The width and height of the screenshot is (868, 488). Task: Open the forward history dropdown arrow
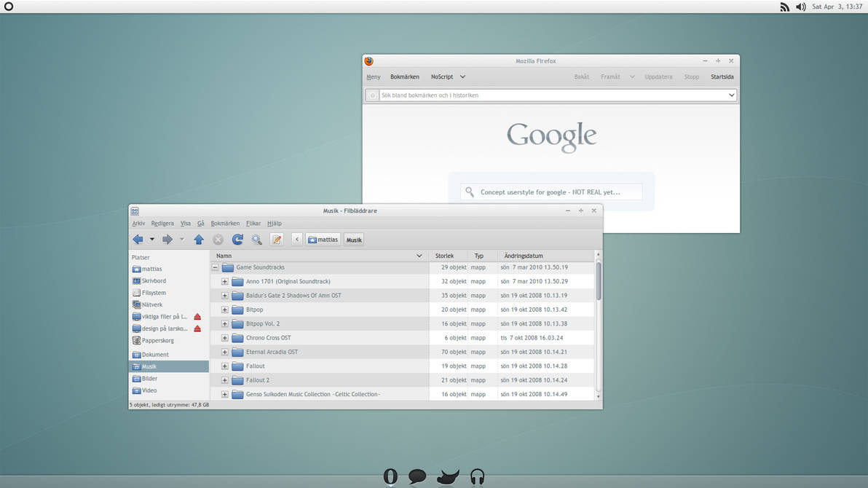click(x=181, y=240)
